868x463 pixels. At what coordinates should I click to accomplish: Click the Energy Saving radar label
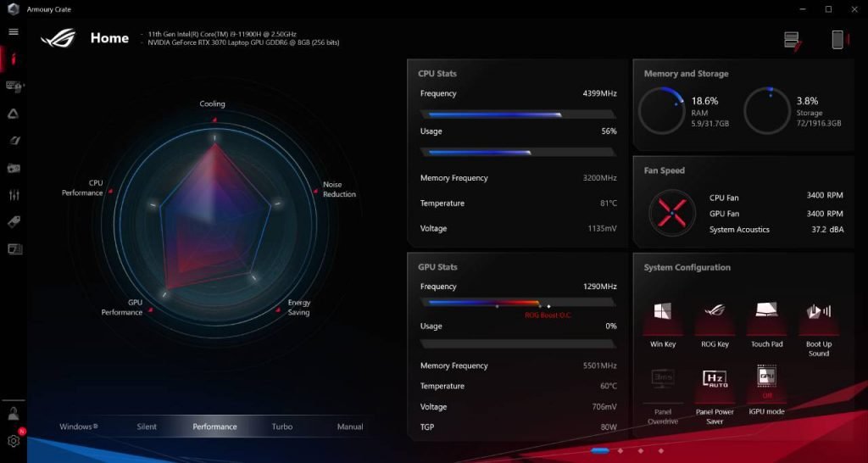[x=299, y=307]
